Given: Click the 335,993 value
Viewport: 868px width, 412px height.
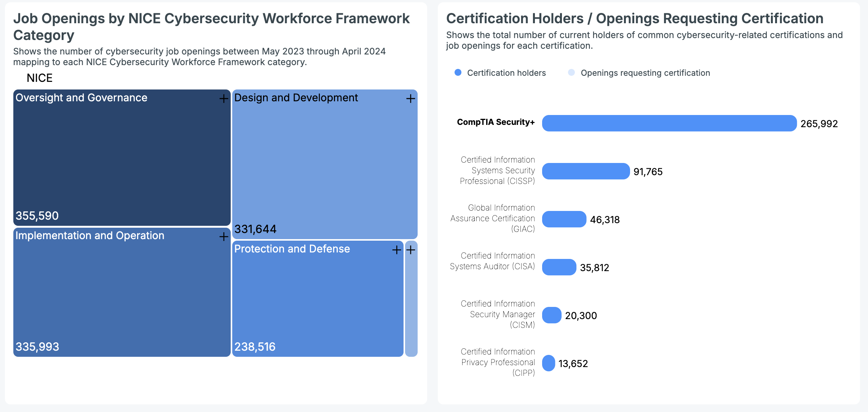Looking at the screenshot, I should click(x=37, y=347).
